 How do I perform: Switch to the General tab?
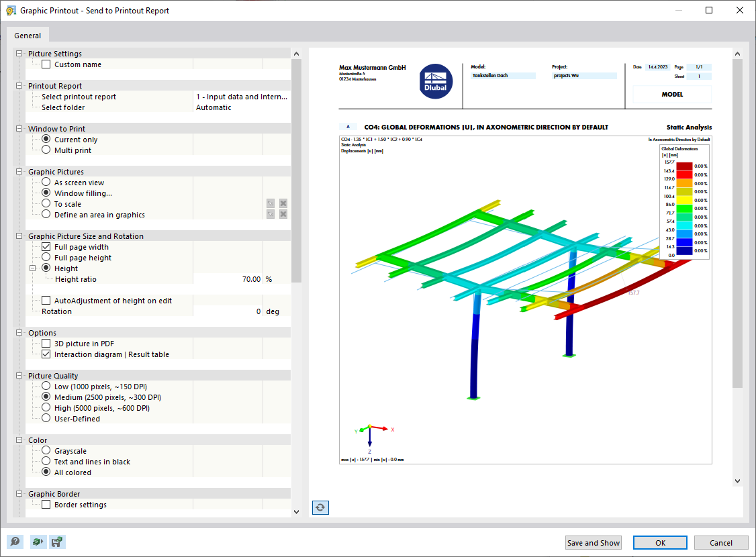coord(28,35)
